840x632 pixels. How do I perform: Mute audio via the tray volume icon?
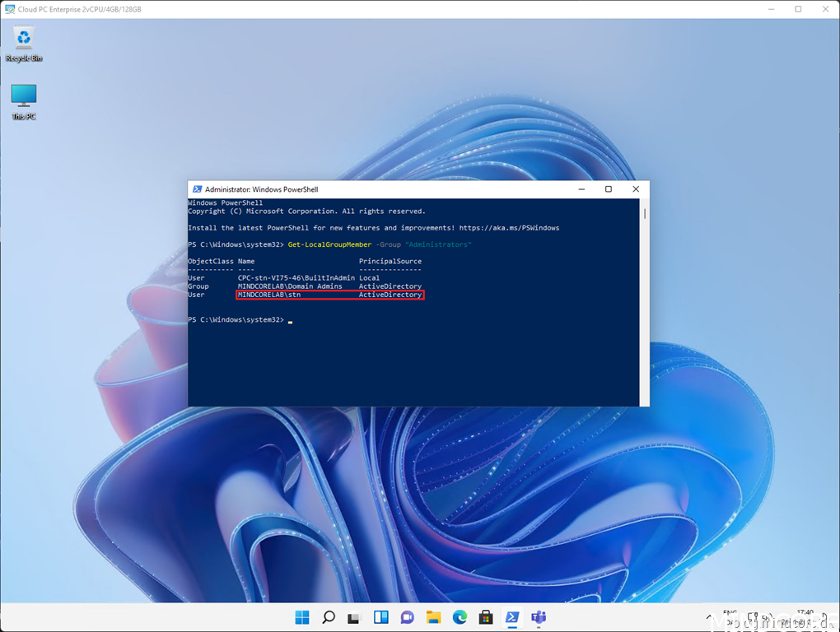766,616
